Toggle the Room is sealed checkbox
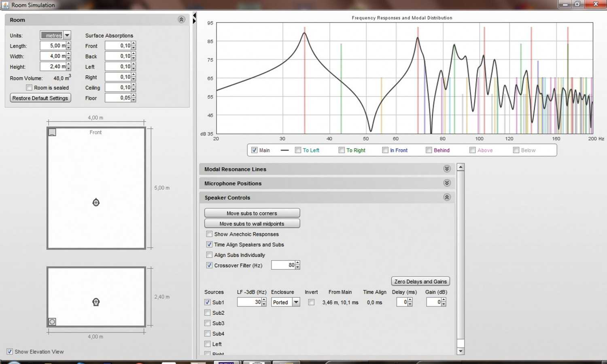 [x=29, y=87]
